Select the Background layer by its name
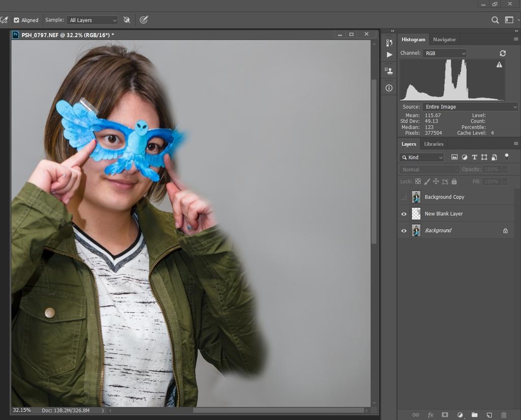The width and height of the screenshot is (521, 420). (x=438, y=230)
